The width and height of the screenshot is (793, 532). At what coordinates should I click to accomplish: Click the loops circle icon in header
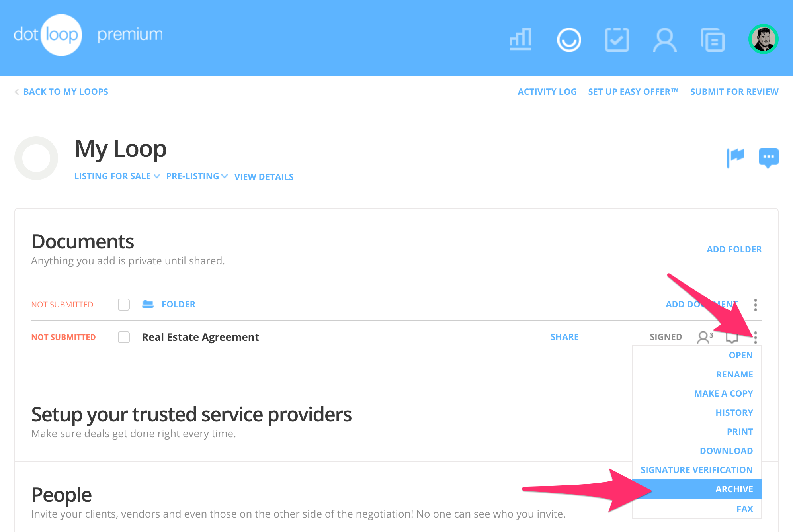tap(569, 39)
